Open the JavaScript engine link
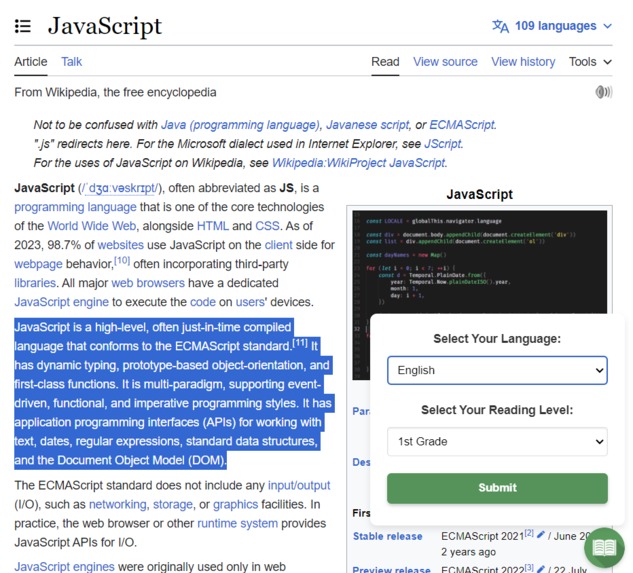Image resolution: width=633 pixels, height=573 pixels. pyautogui.click(x=61, y=302)
